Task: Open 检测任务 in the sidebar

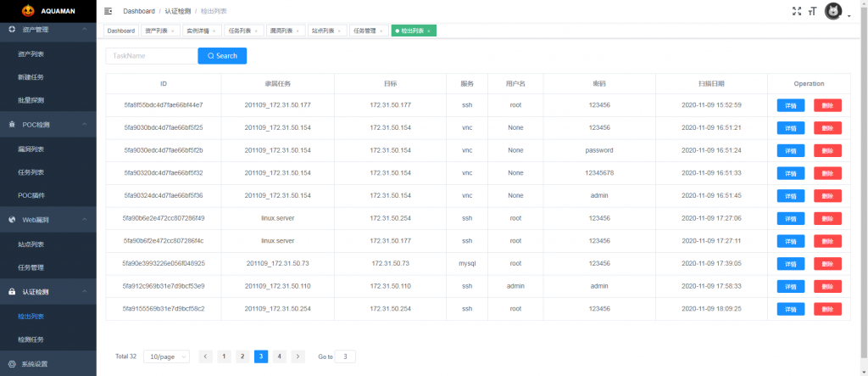Action: 48,340
